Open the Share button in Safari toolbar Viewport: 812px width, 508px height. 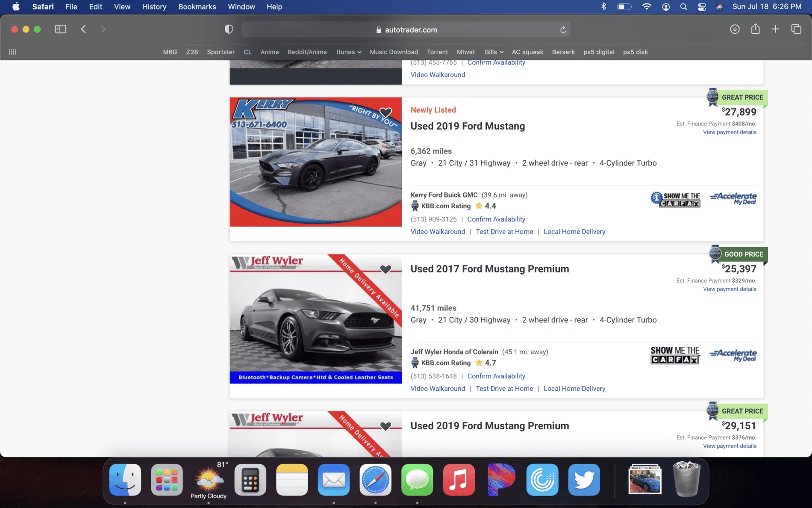[x=755, y=29]
